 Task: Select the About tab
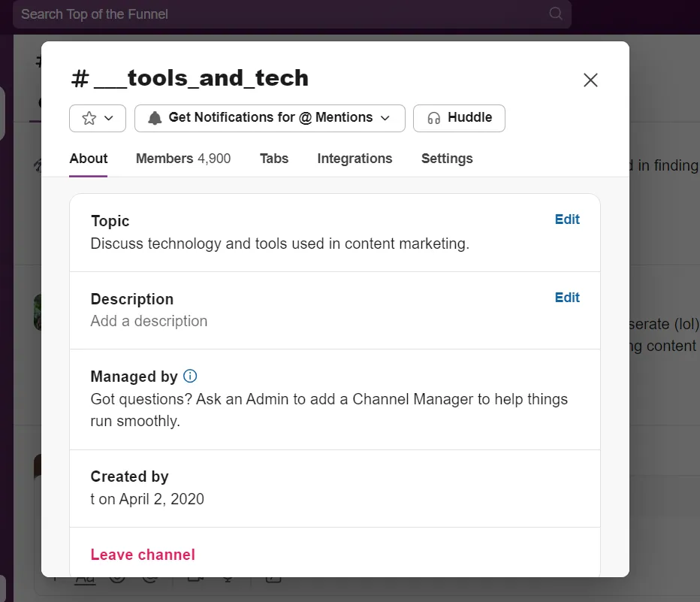[x=89, y=159]
